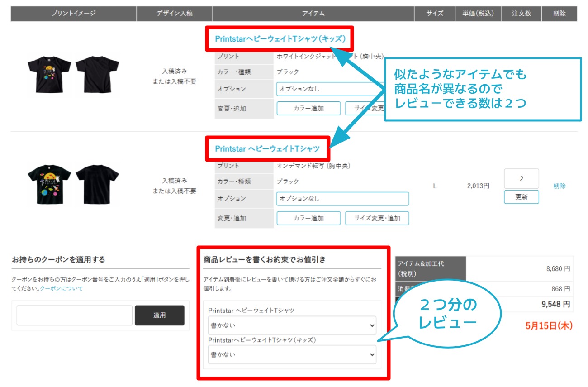This screenshot has width=588, height=387.
Task: Click the coupon number input field
Action: click(x=75, y=315)
